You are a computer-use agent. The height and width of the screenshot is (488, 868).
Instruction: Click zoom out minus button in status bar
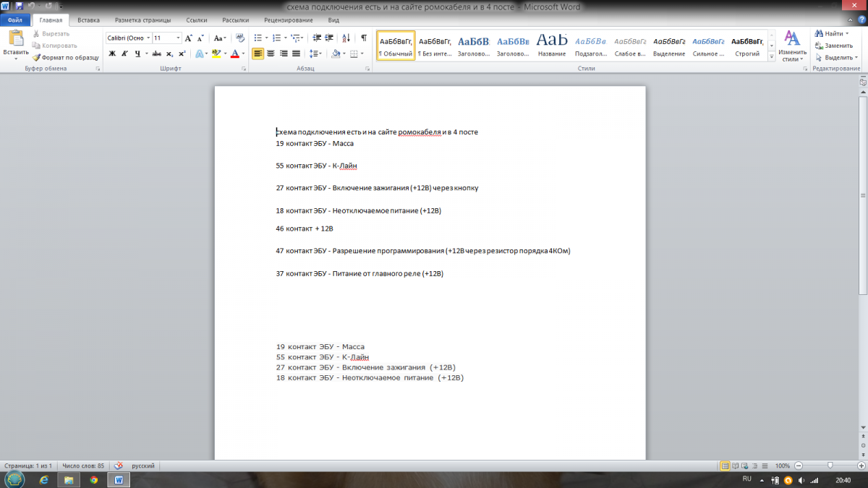click(x=799, y=466)
